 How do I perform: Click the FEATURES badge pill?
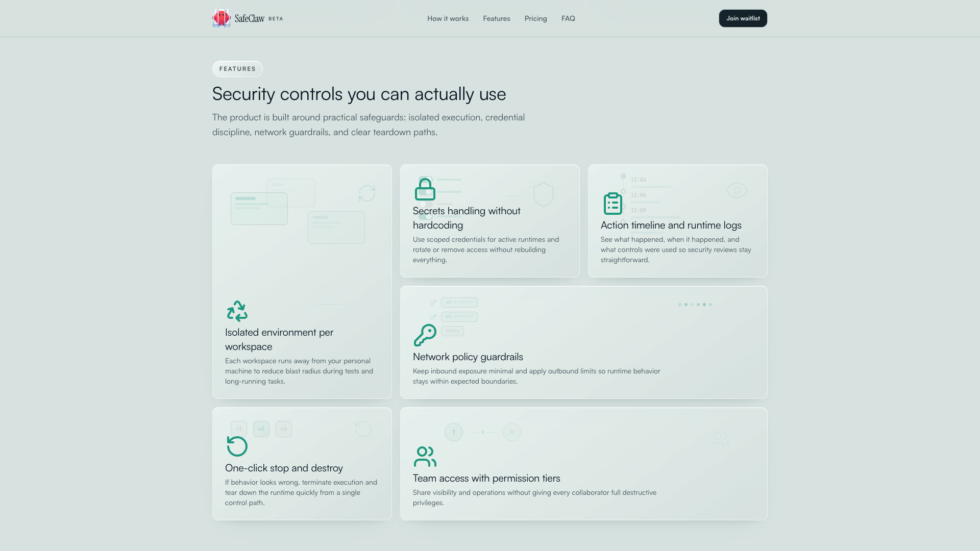(x=237, y=68)
